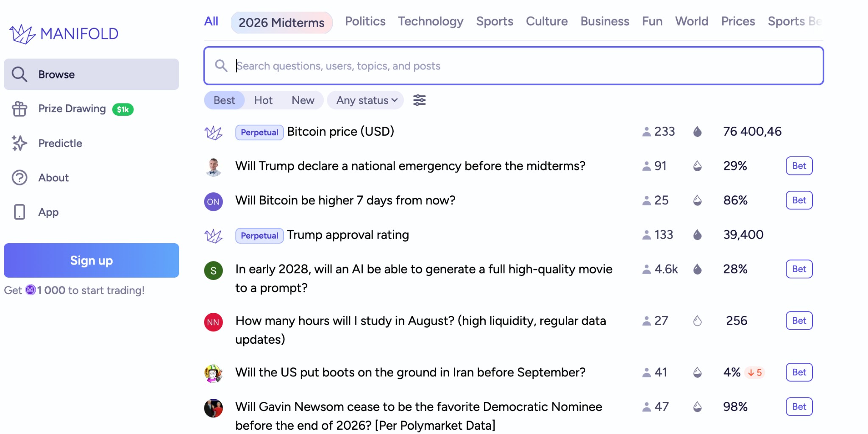Open the Prices topic tab
This screenshot has height=434, width=868.
point(738,21)
